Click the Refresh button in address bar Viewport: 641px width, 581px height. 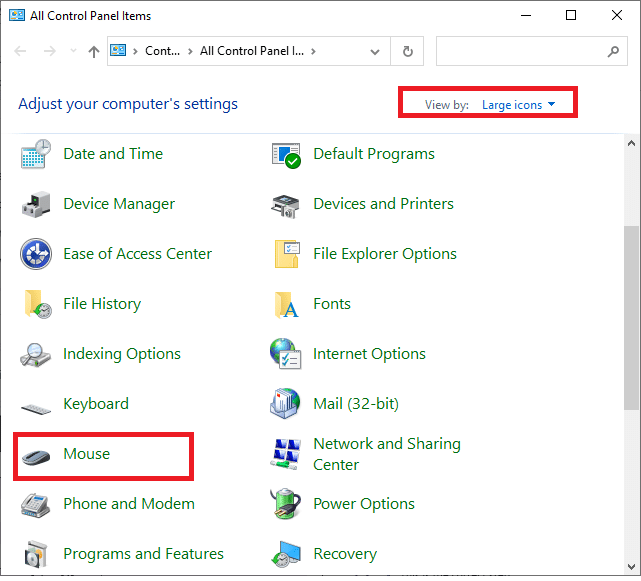pyautogui.click(x=407, y=51)
